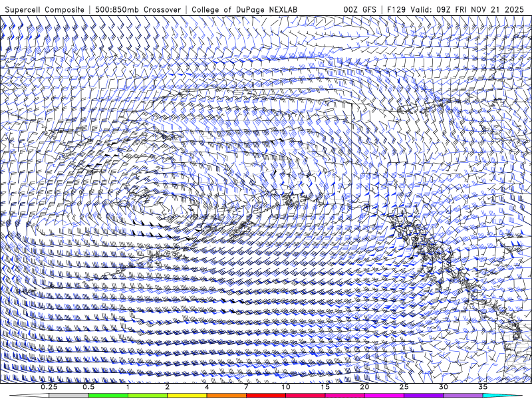Click the "25" scale label

click(404, 387)
